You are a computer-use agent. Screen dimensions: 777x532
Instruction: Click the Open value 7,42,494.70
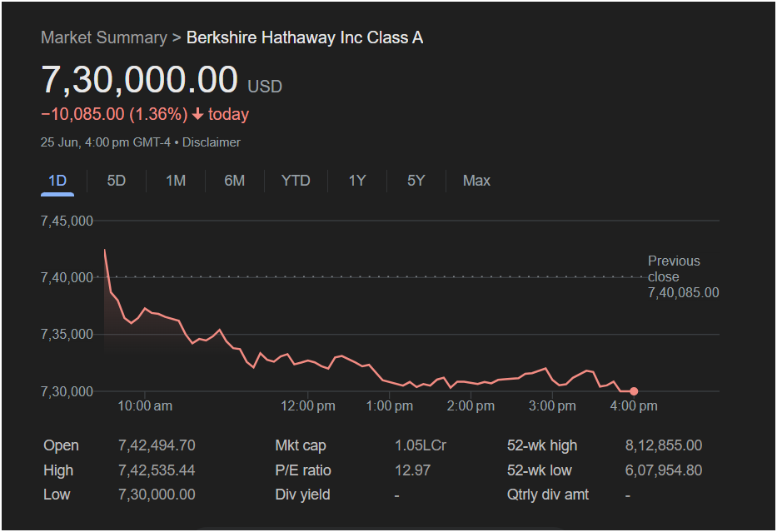(x=157, y=445)
